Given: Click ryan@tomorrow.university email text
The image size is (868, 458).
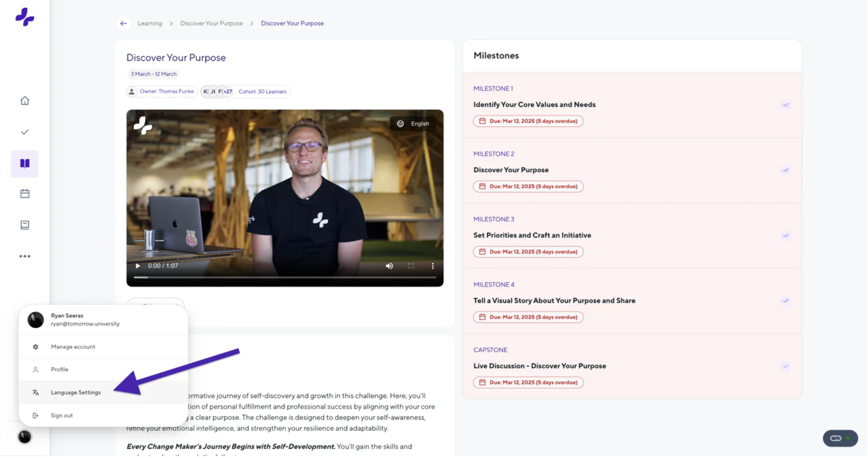Looking at the screenshot, I should pos(85,324).
